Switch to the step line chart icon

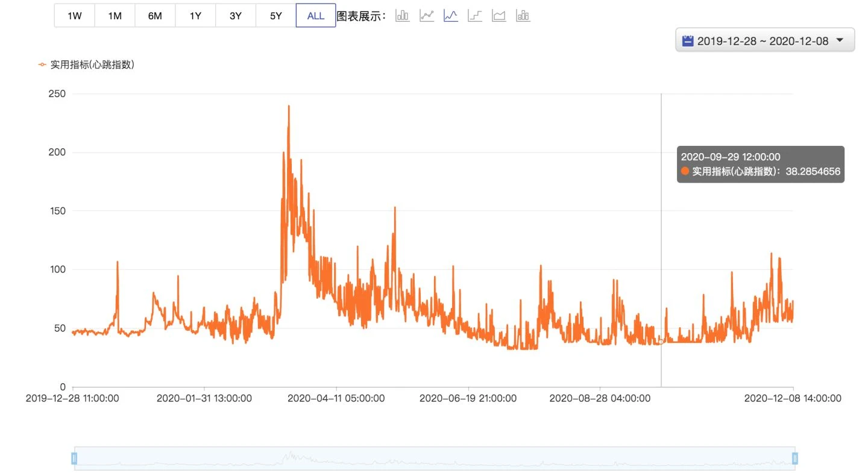(x=475, y=16)
